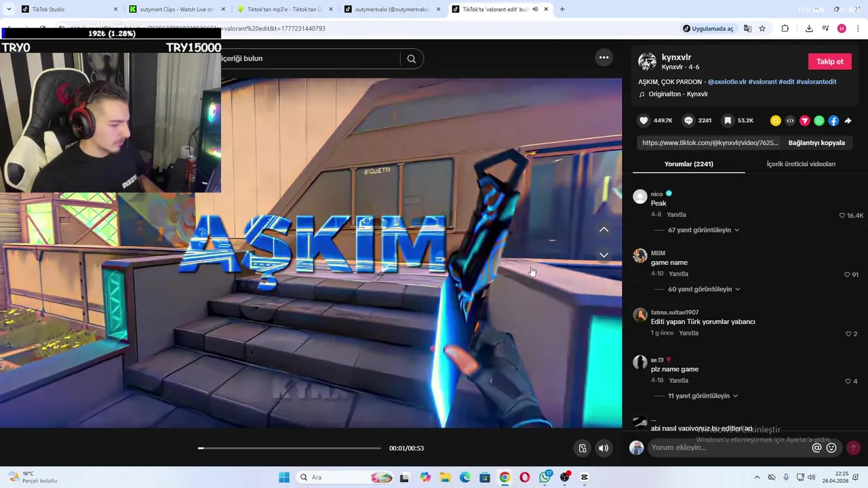Switch to the Yorumlar (2241) tab
The height and width of the screenshot is (488, 868).
pyautogui.click(x=688, y=164)
